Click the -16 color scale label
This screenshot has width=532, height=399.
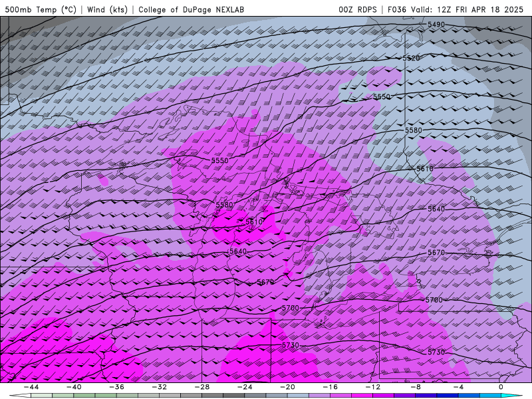coord(330,387)
